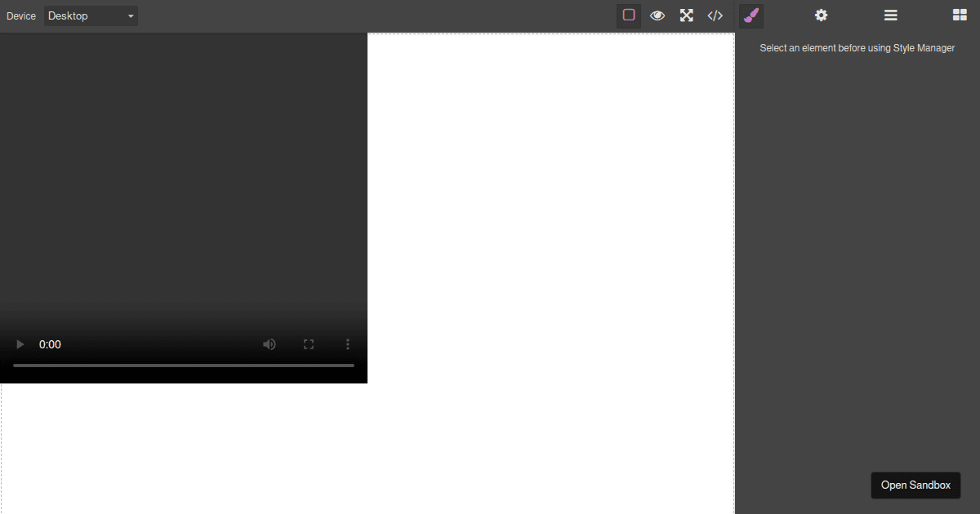Open the video's more-options menu
Screen dimensions: 980x514
click(x=347, y=344)
